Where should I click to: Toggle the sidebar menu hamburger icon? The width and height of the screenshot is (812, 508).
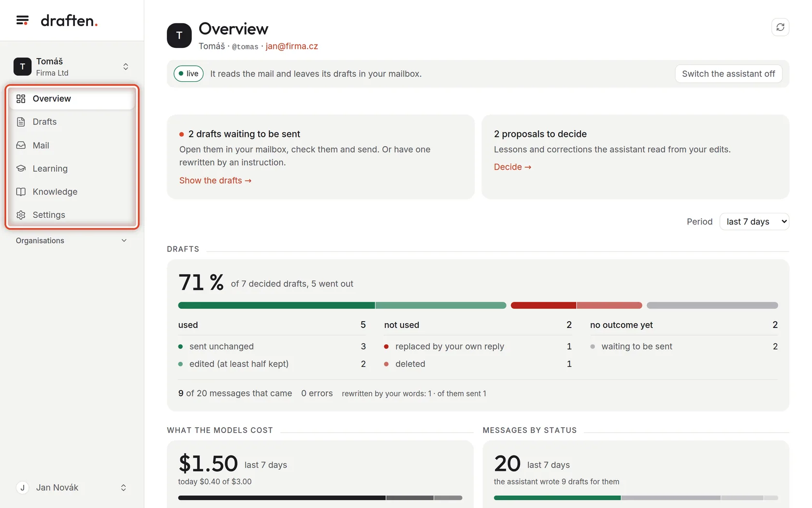22,20
